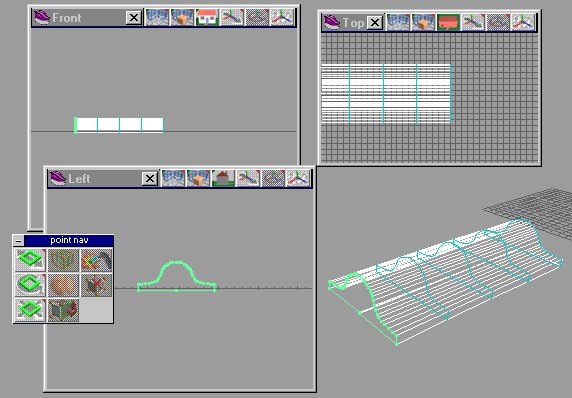Click the red X delete icon in point nav

pos(96,285)
